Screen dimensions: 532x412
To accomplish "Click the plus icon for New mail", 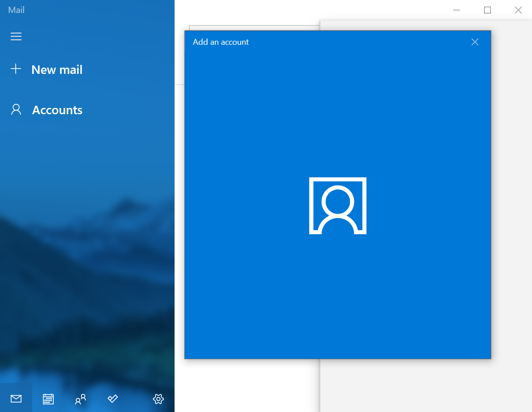I will click(16, 69).
